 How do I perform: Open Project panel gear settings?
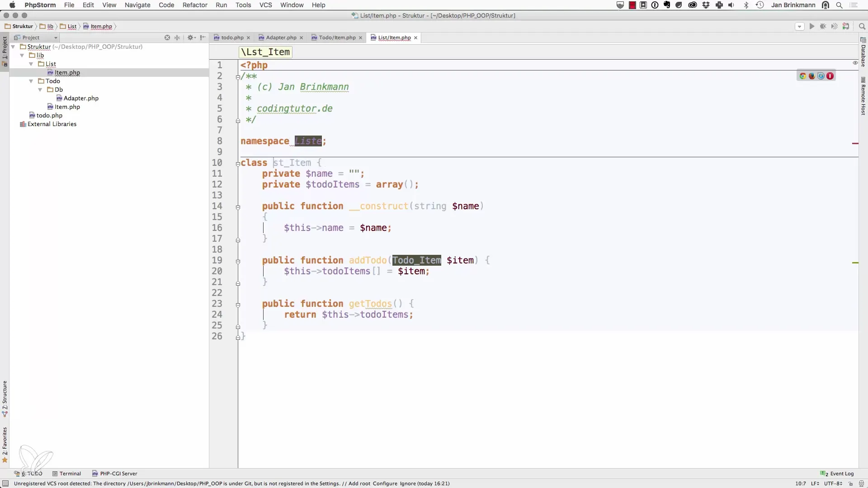pos(191,38)
